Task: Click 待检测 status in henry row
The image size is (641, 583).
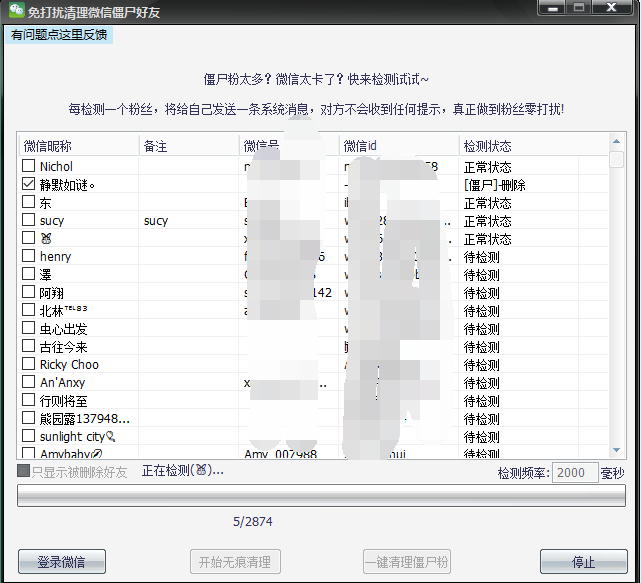Action: pyautogui.click(x=482, y=257)
